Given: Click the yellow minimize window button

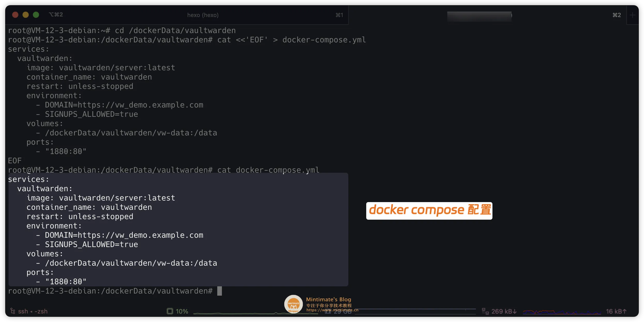Looking at the screenshot, I should (26, 15).
